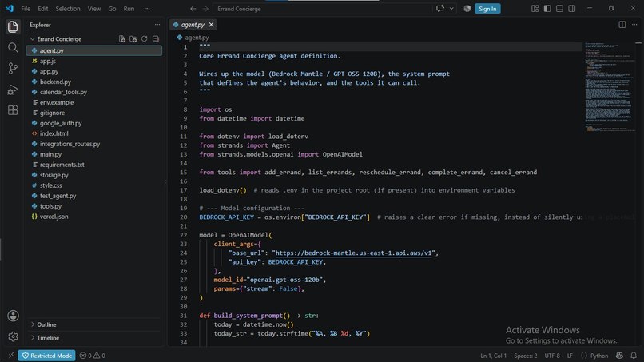Open the View menu
This screenshot has width=644, height=362.
coord(94,9)
